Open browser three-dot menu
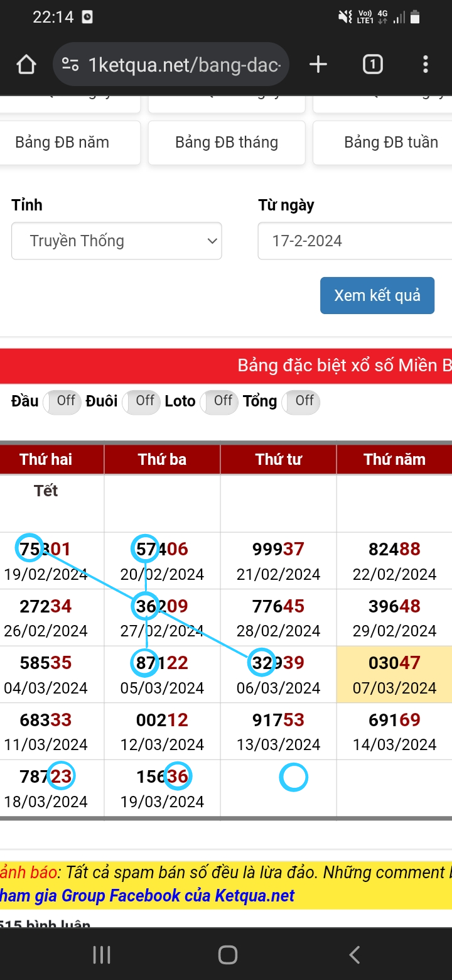Viewport: 452px width, 980px height. [426, 64]
